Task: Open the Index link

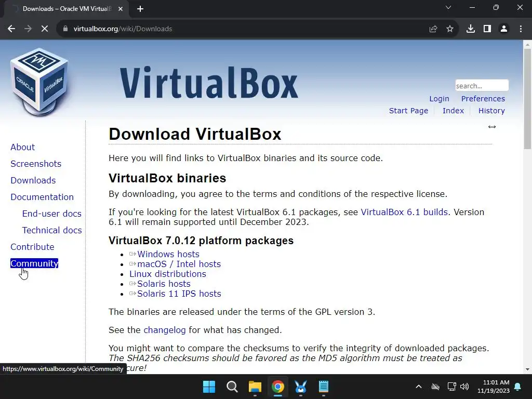Action: pos(453,111)
